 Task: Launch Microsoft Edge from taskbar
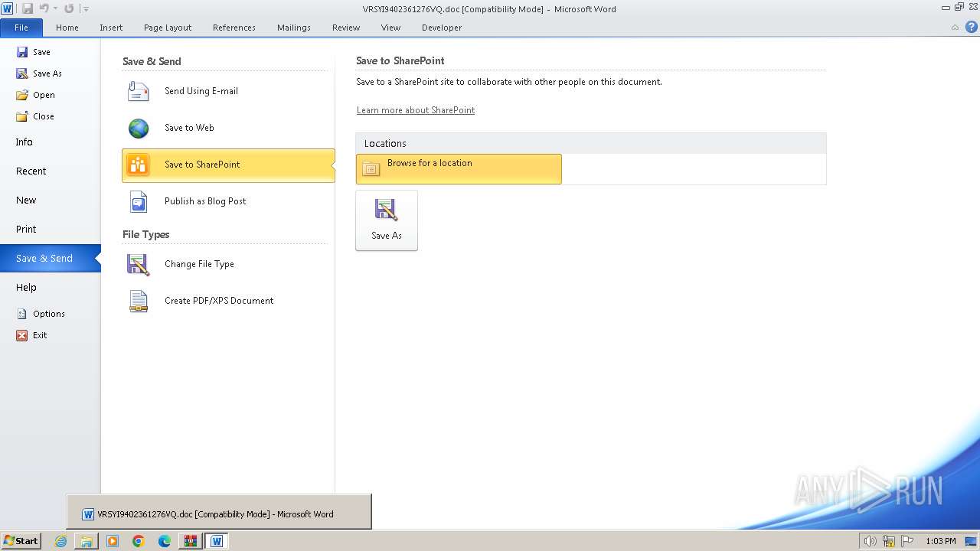(x=165, y=541)
